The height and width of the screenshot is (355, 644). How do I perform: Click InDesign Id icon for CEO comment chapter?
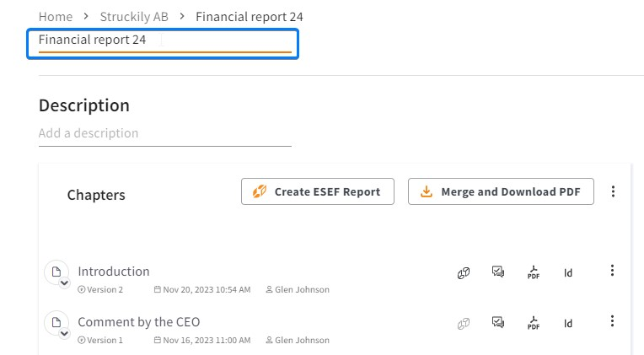coord(568,324)
